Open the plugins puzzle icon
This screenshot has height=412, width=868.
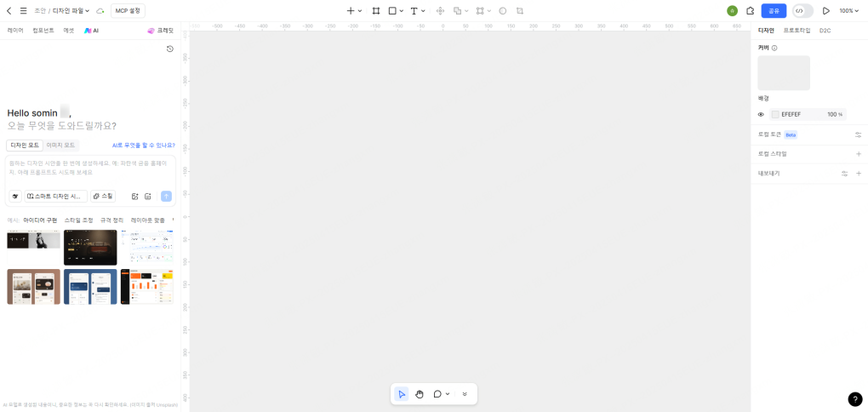tap(750, 10)
